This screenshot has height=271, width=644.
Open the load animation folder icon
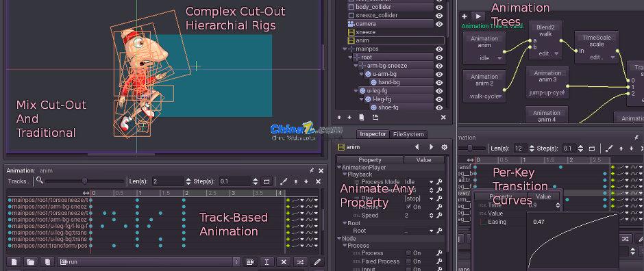[30, 262]
